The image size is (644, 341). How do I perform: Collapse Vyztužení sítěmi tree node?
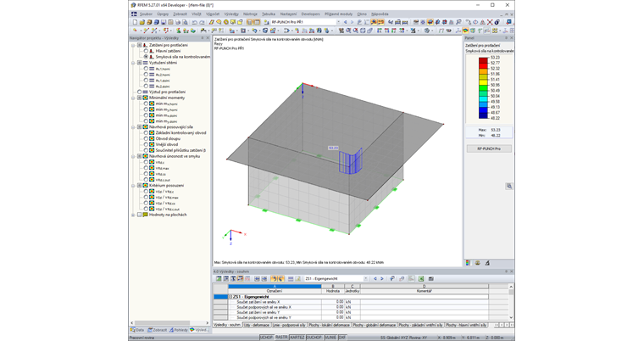[133, 63]
